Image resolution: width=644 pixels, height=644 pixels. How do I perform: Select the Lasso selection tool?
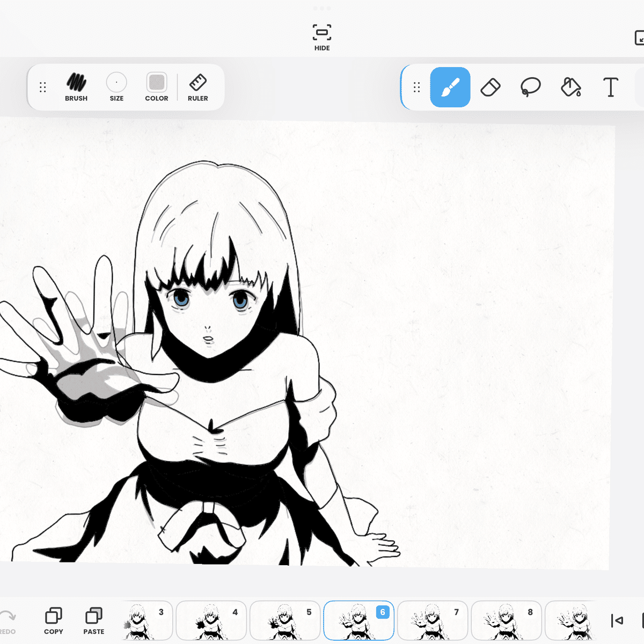pyautogui.click(x=531, y=87)
